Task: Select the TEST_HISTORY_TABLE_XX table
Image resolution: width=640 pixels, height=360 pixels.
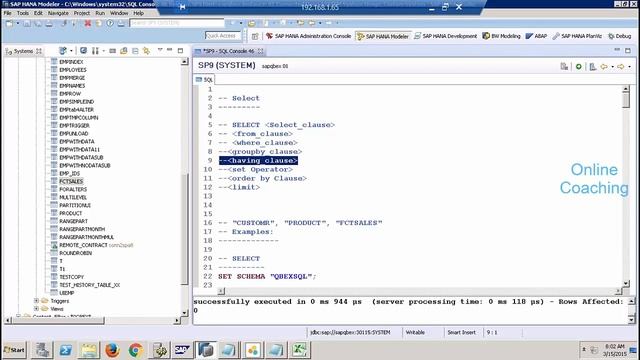Action: tap(90, 285)
